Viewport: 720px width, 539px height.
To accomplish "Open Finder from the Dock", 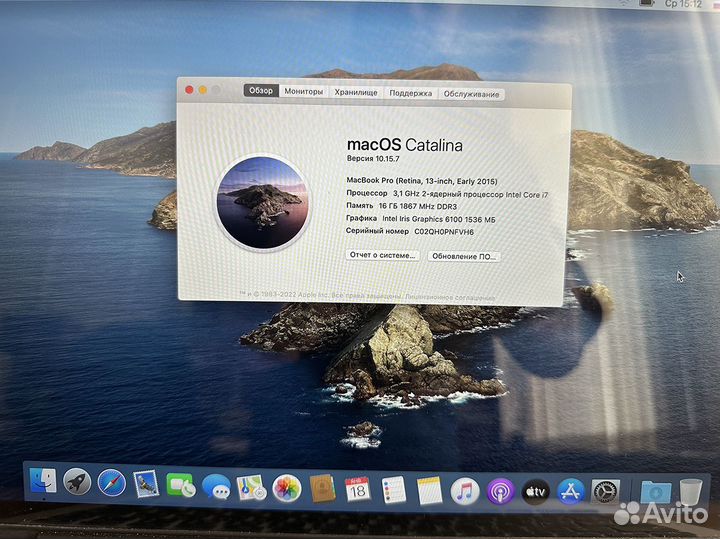I will pos(43,482).
